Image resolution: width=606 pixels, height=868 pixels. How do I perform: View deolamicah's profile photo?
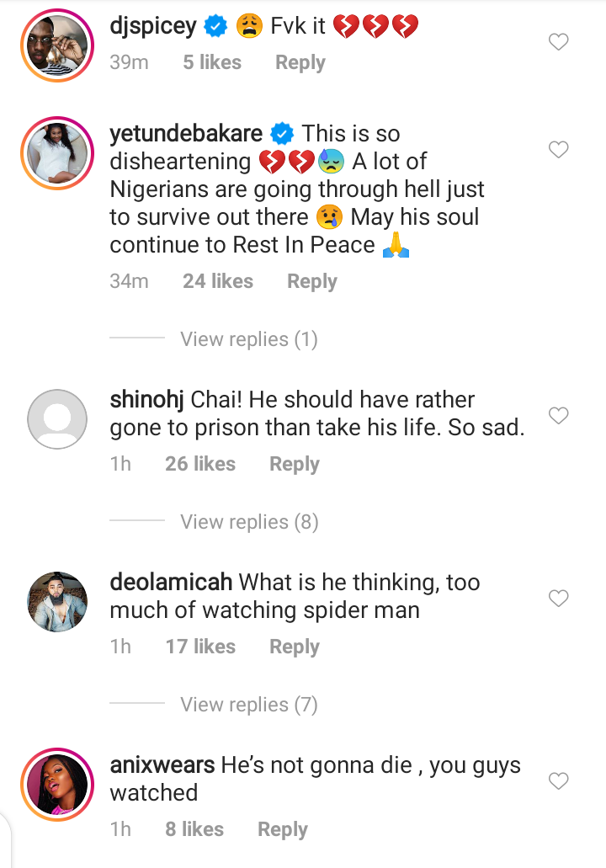[57, 601]
